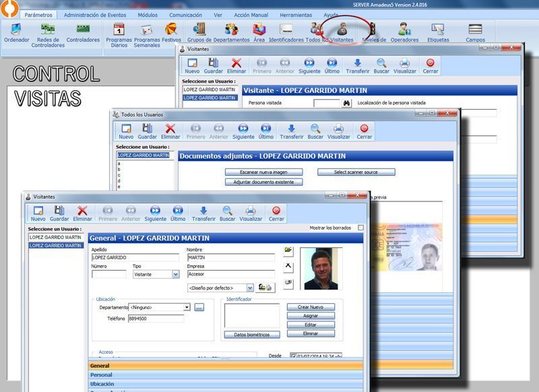This screenshot has height=392, width=539.
Task: Toggle the Desde date checkbox
Action: click(x=294, y=356)
